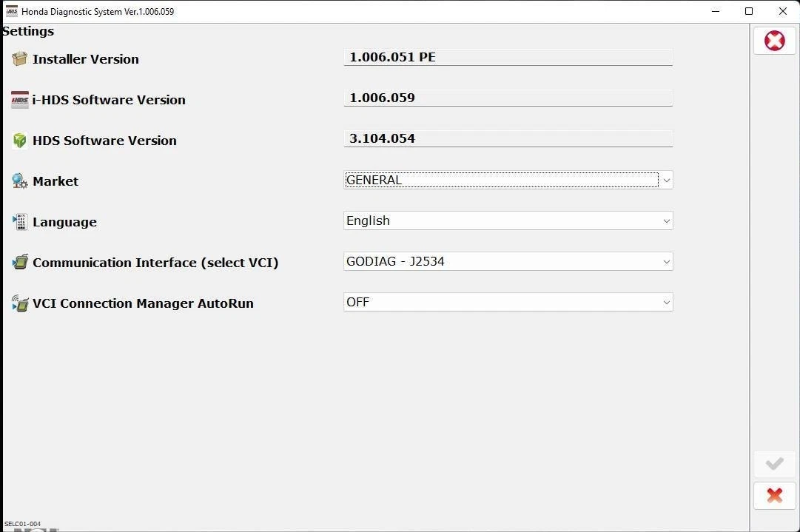
Task: Click the i-HDS version field 1.006.059
Action: (508, 98)
